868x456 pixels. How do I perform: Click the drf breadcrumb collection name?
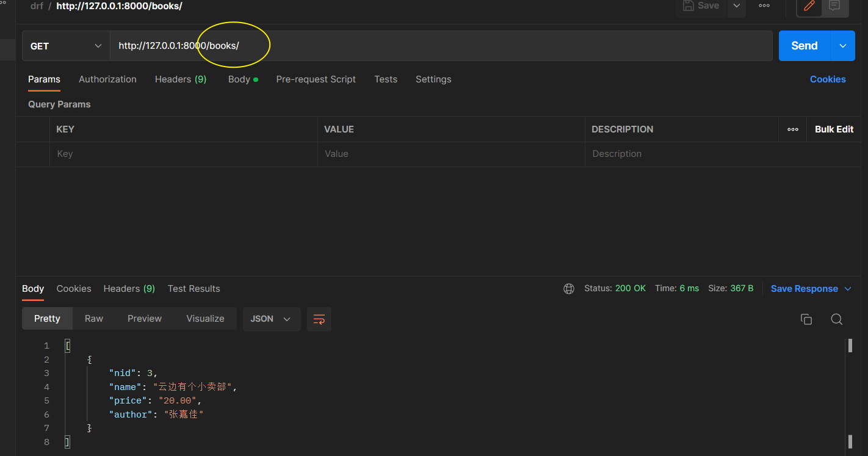pyautogui.click(x=37, y=6)
